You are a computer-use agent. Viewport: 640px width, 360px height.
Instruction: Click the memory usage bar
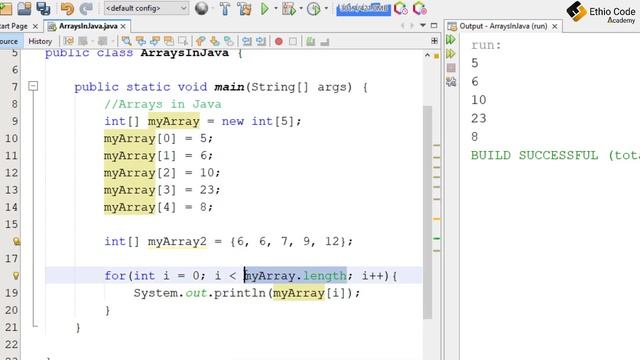(x=363, y=9)
